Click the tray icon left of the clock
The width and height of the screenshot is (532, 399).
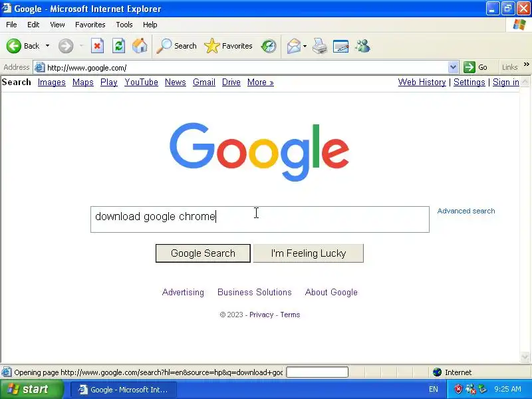tap(482, 389)
